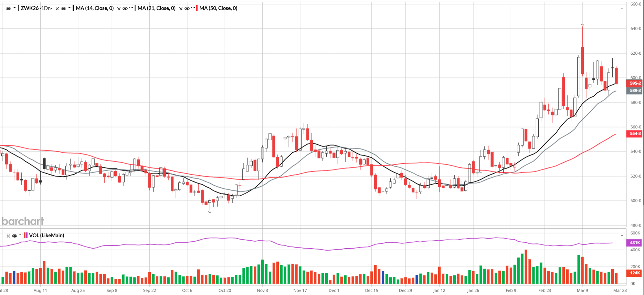Open the more-options dots for MA (50, Close, 0)
The width and height of the screenshot is (644, 295).
193,8
